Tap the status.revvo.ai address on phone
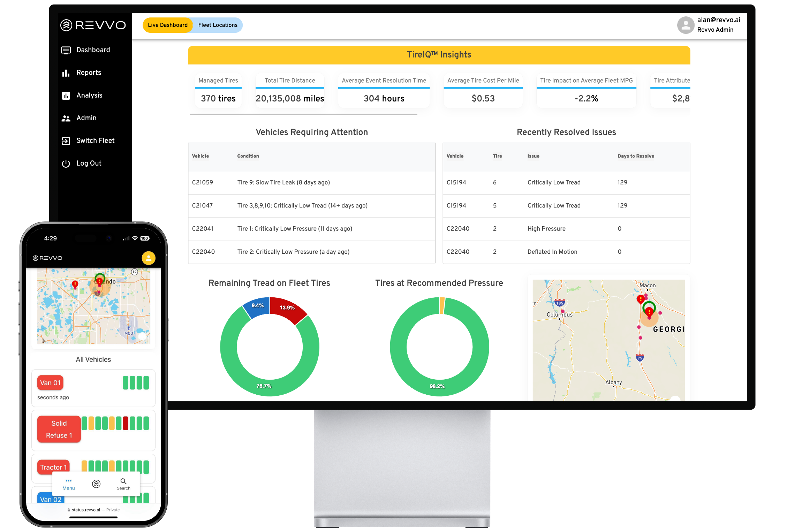 tap(86, 510)
